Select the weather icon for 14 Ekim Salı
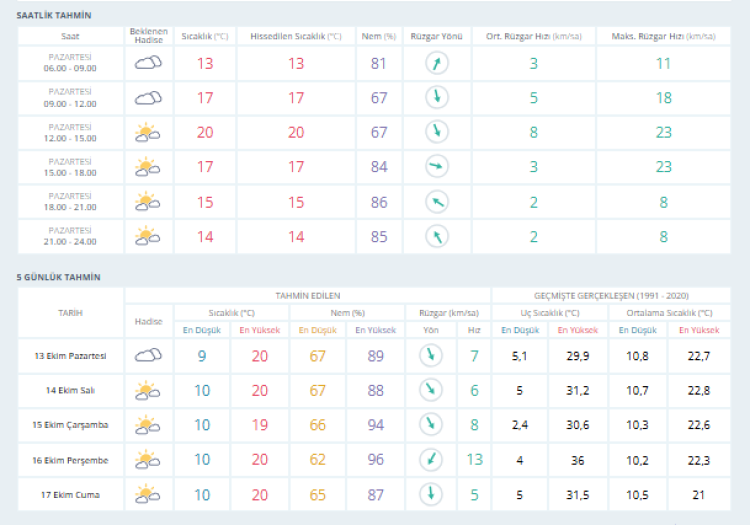Screen dimensions: 750x525 click(x=148, y=390)
